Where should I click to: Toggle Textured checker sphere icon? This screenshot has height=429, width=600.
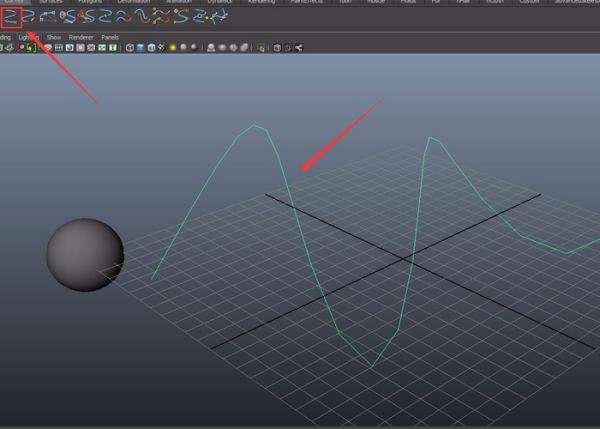click(x=162, y=48)
